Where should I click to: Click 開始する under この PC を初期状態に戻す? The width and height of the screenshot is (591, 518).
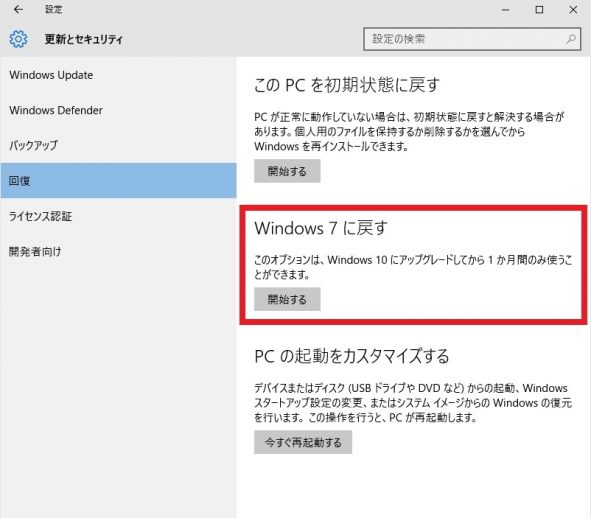point(287,171)
